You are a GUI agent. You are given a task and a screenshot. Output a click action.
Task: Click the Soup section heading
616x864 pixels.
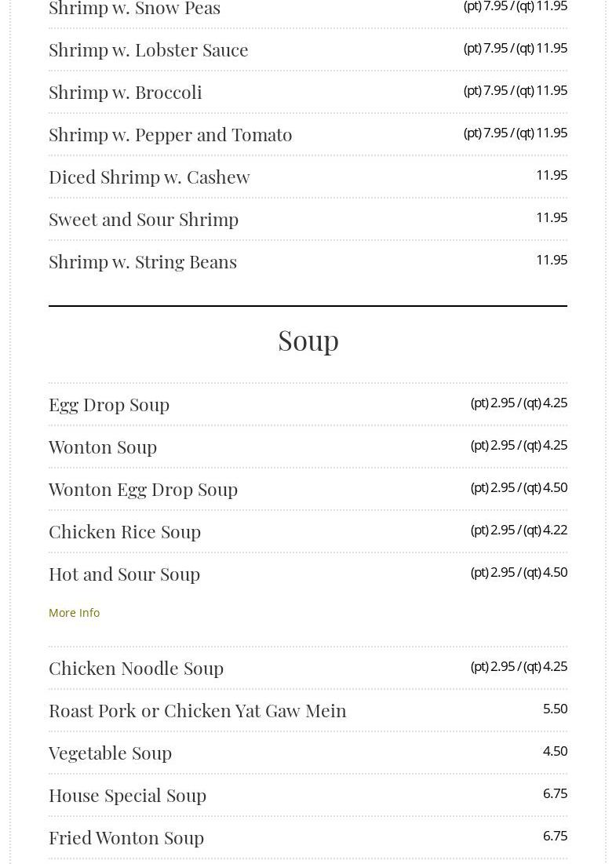(308, 340)
